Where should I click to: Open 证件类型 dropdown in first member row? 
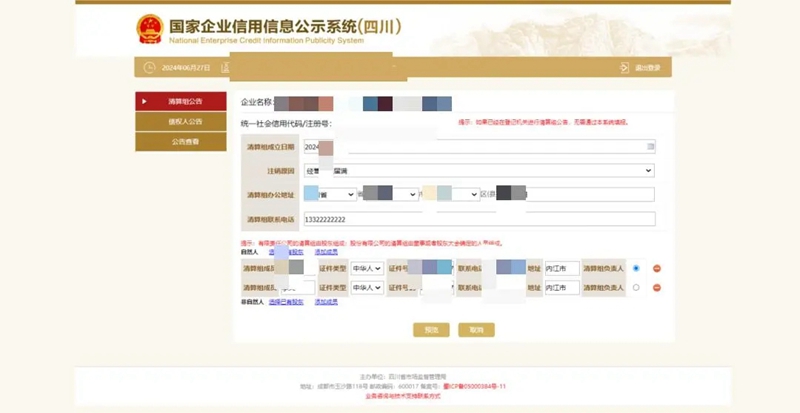(x=367, y=269)
